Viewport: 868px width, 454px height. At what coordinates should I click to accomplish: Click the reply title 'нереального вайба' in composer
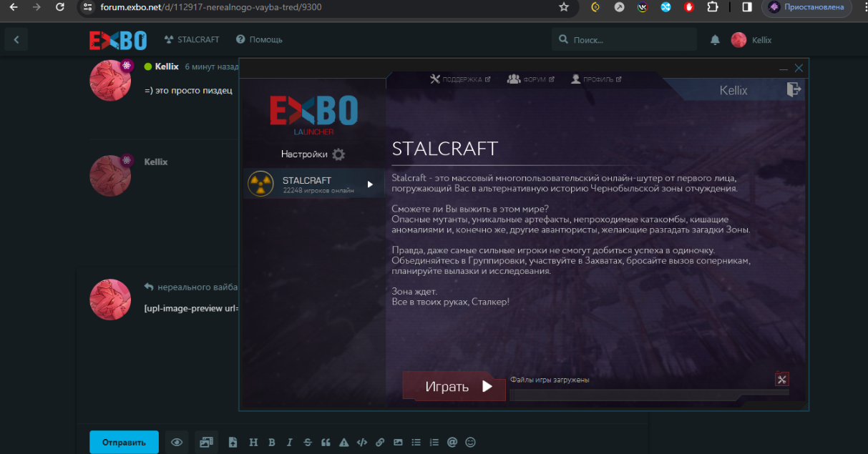198,287
